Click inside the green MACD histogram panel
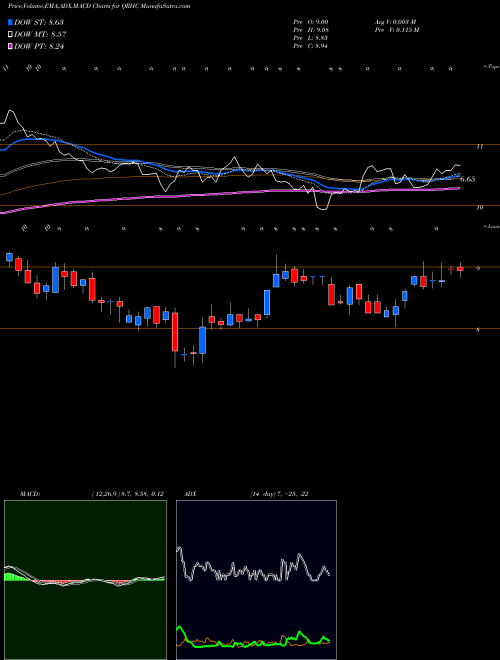Image resolution: width=500 pixels, height=660 pixels. (85, 580)
